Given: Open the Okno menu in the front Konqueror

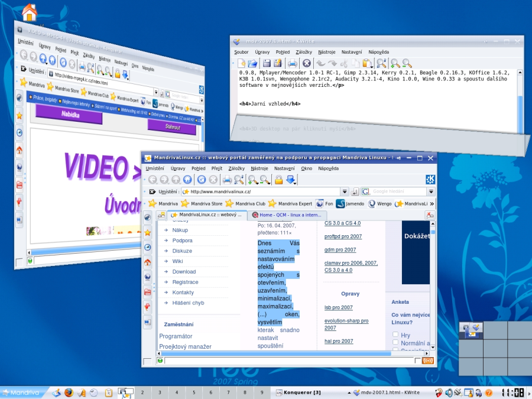Looking at the screenshot, I should tap(306, 168).
